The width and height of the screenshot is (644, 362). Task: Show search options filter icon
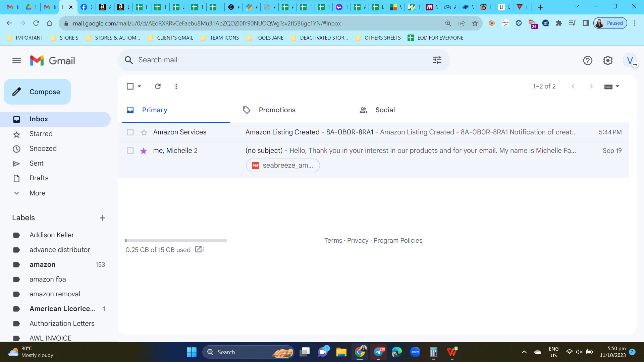437,60
